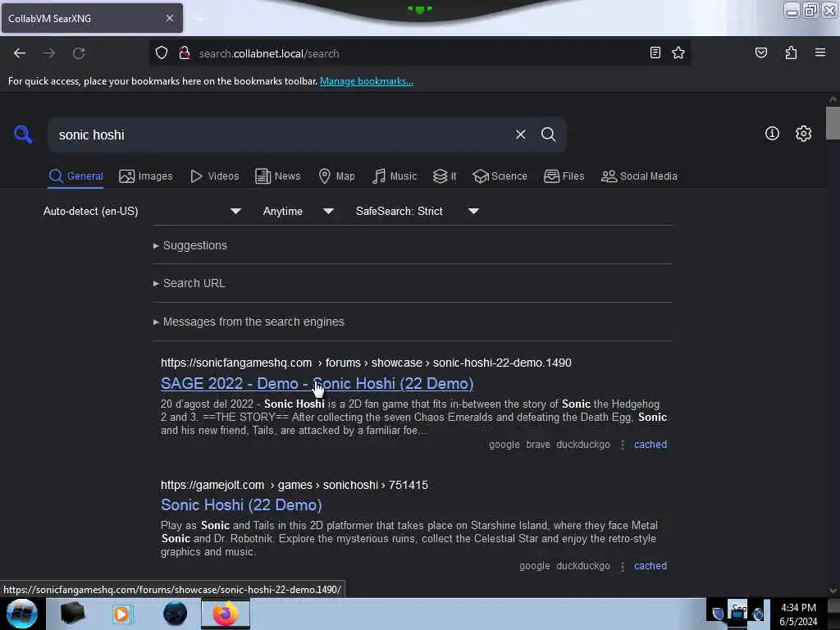Open SafeSearch: Strict dropdown
The width and height of the screenshot is (840, 630).
417,211
